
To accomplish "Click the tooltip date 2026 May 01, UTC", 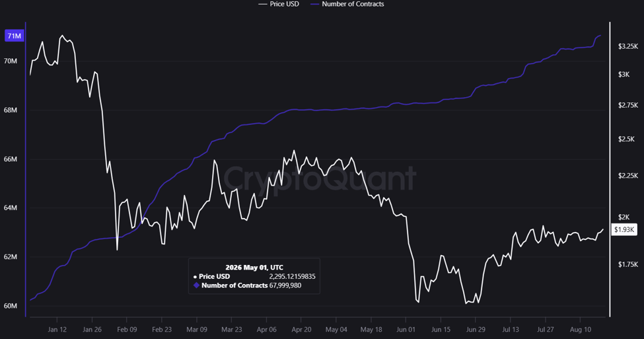I will point(254,268).
